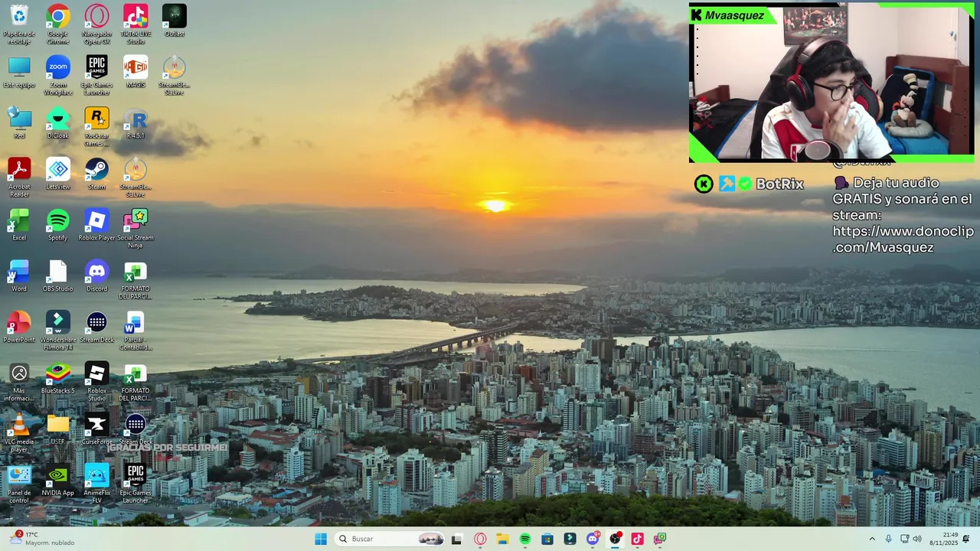Image resolution: width=980 pixels, height=551 pixels.
Task: Select the R 4.5.1 shortcut
Action: (x=136, y=123)
